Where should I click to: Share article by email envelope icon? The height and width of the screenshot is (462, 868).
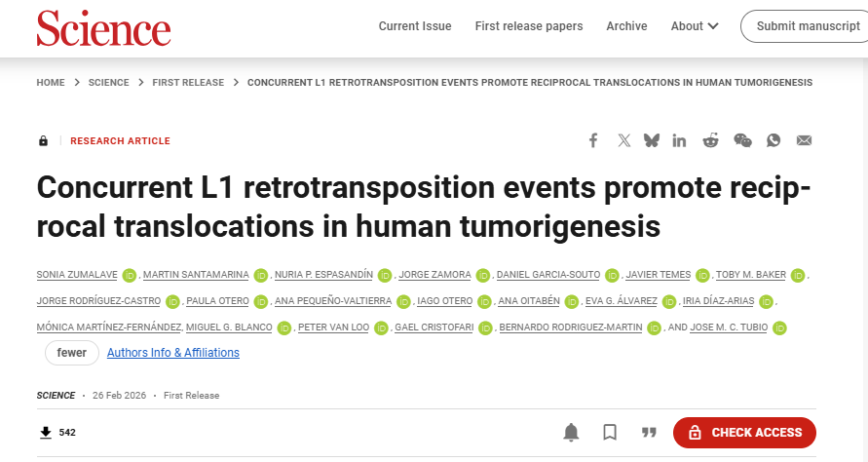click(x=804, y=140)
